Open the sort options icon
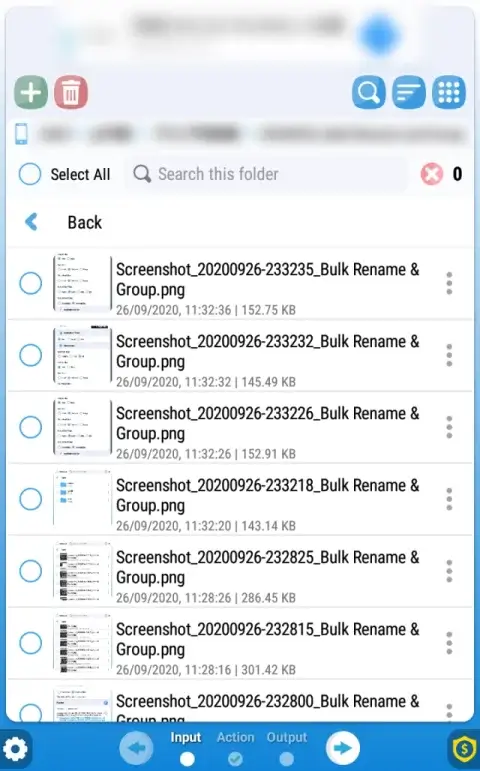Image resolution: width=480 pixels, height=771 pixels. click(409, 92)
